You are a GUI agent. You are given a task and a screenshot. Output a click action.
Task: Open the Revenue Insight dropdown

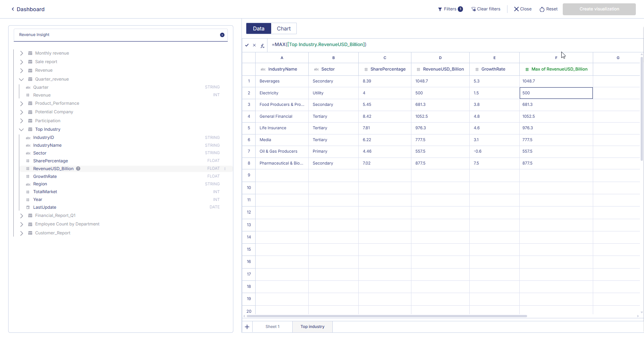pos(222,35)
